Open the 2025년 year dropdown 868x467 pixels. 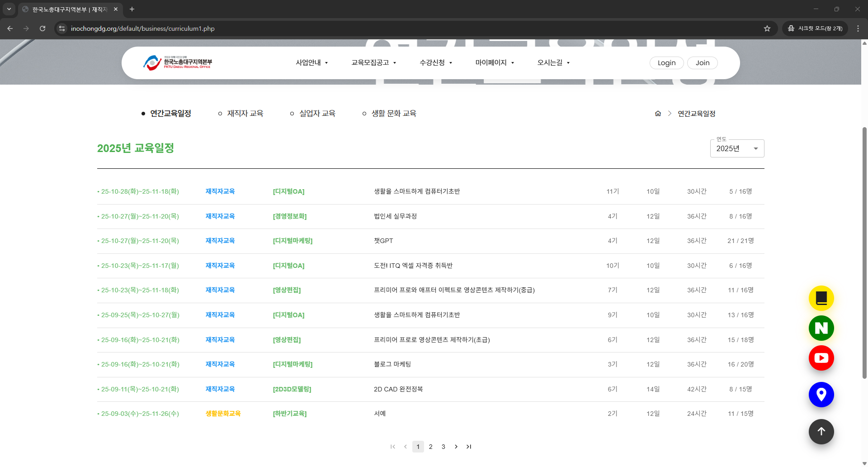pyautogui.click(x=737, y=148)
